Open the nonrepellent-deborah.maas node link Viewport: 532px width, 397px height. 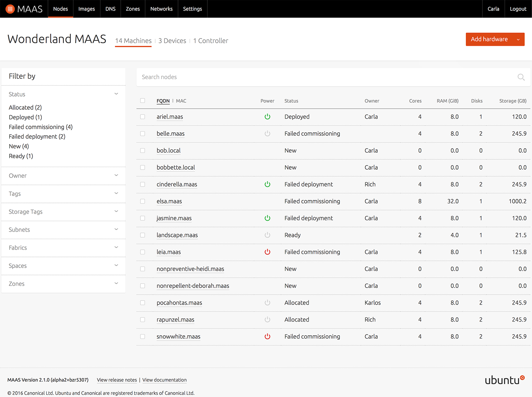pos(193,286)
